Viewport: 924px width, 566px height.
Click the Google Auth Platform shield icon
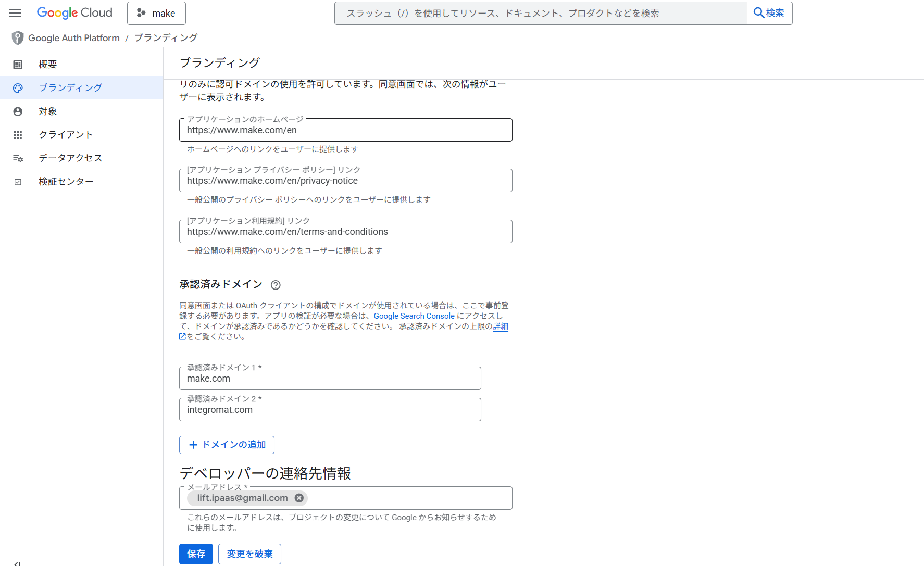[18, 37]
